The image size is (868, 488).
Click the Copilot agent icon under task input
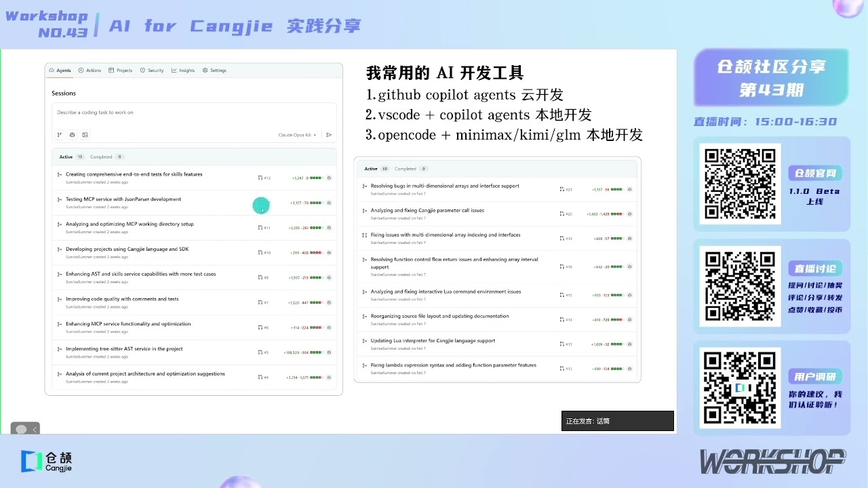pyautogui.click(x=73, y=135)
